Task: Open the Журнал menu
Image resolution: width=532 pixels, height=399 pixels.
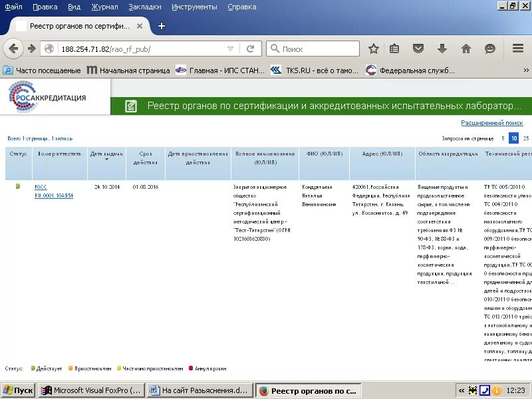Action: coord(104,7)
